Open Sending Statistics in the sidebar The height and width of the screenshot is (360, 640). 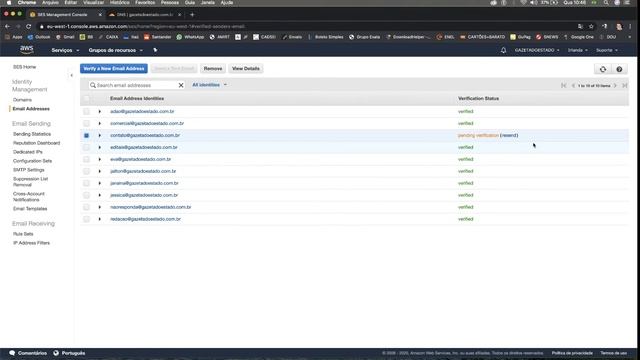coord(32,134)
